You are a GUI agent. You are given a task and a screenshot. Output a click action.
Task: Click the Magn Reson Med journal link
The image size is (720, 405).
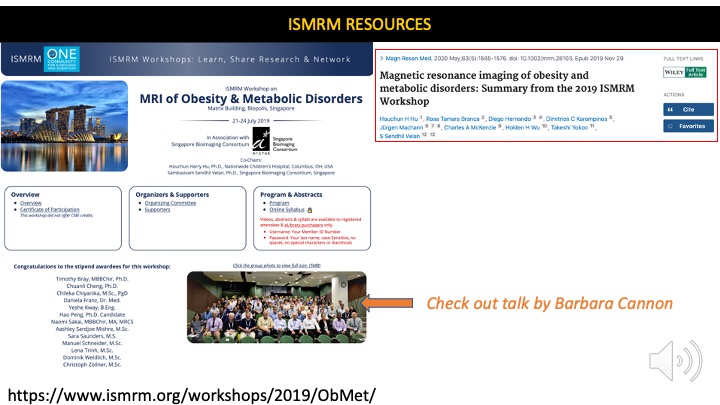click(407, 59)
